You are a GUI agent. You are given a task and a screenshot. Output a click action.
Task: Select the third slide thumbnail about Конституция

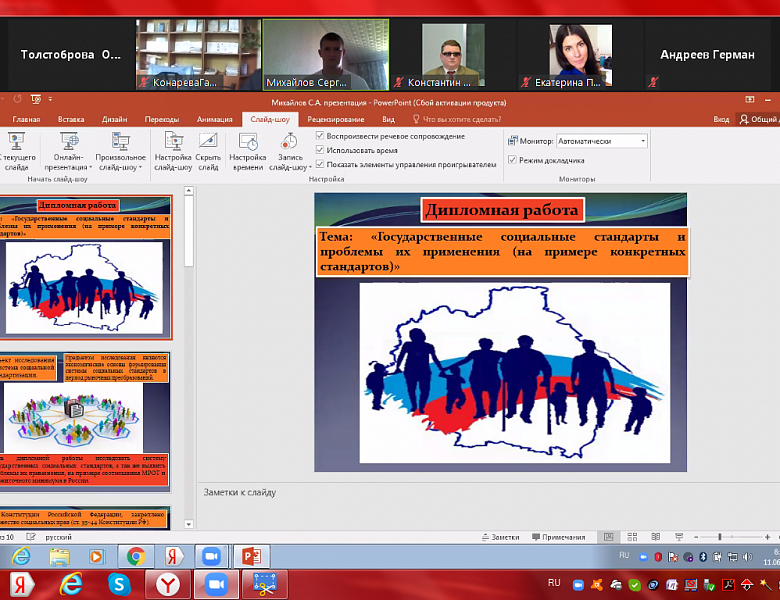click(85, 517)
